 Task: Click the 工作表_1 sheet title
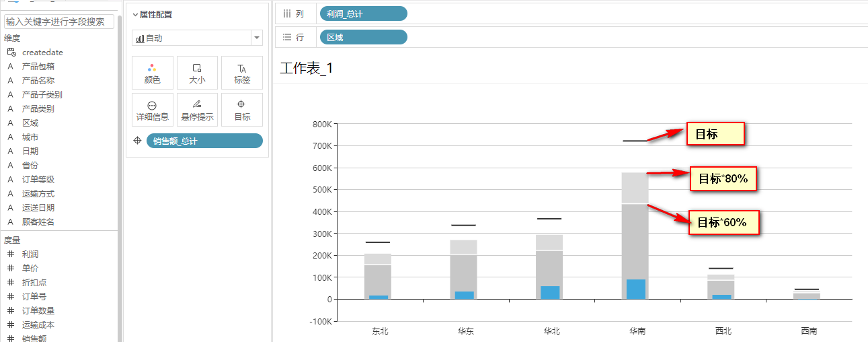[307, 68]
